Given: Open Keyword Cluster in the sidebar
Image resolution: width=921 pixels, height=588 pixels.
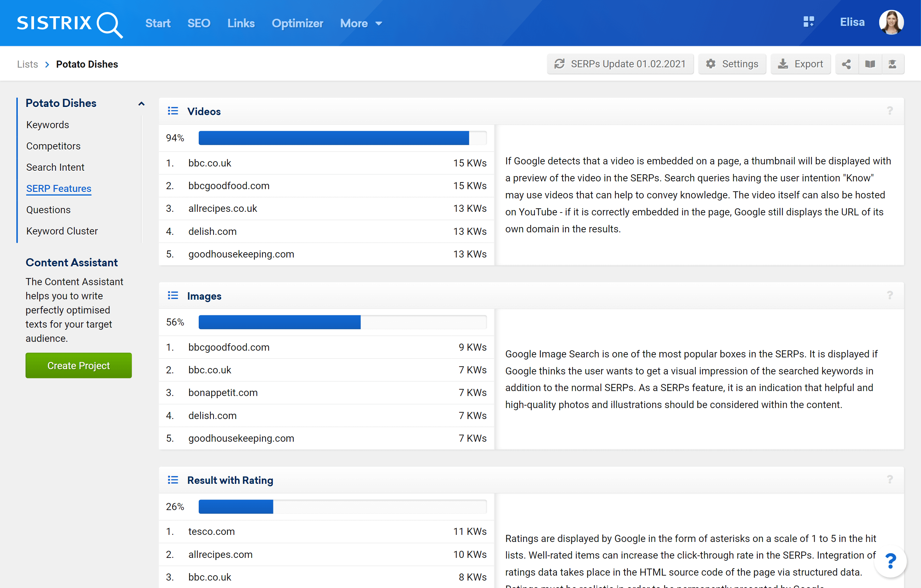Looking at the screenshot, I should (x=62, y=231).
